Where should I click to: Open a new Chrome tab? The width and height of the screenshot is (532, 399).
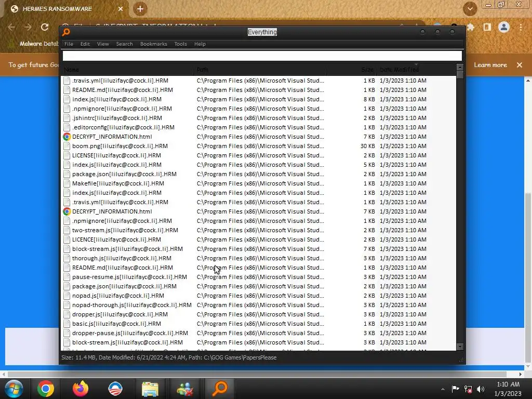pos(140,9)
